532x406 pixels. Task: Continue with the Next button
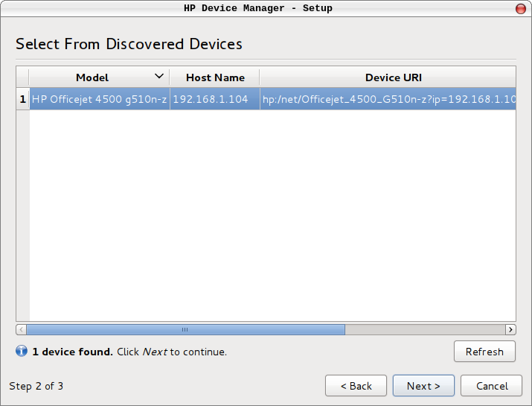coord(423,386)
